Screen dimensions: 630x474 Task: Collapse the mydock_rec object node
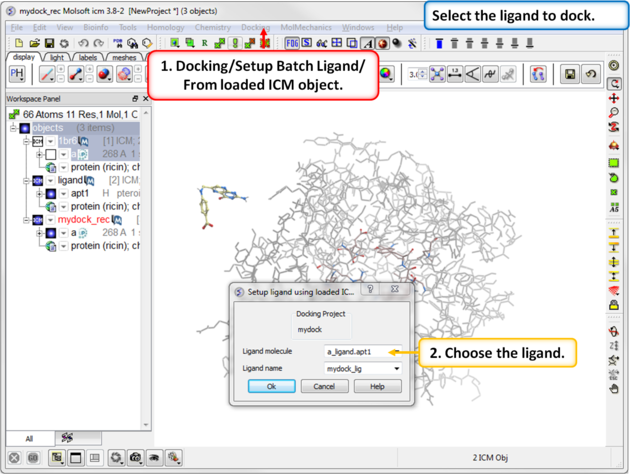pos(26,220)
